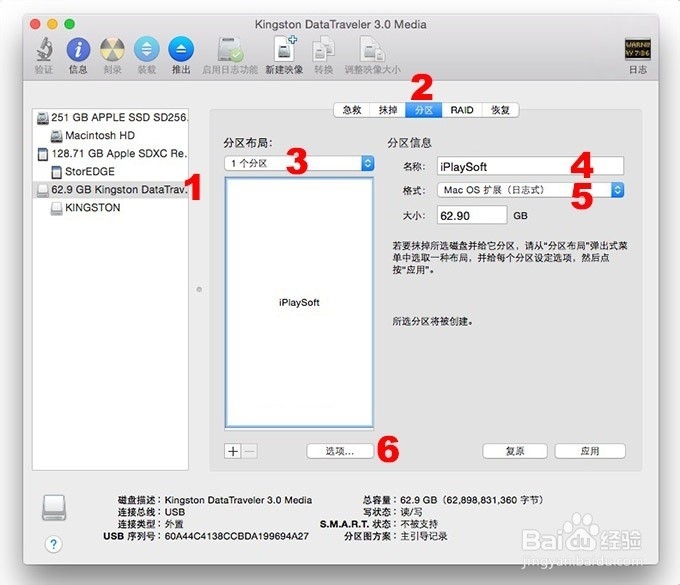680x585 pixels.
Task: Click the connection bus value USB
Action: [175, 512]
